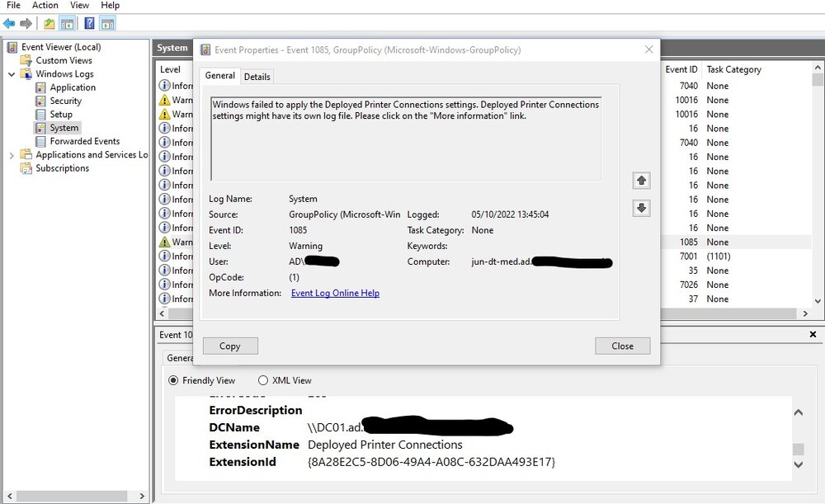Click the blue Help question-mark toolbar icon

coord(89,23)
